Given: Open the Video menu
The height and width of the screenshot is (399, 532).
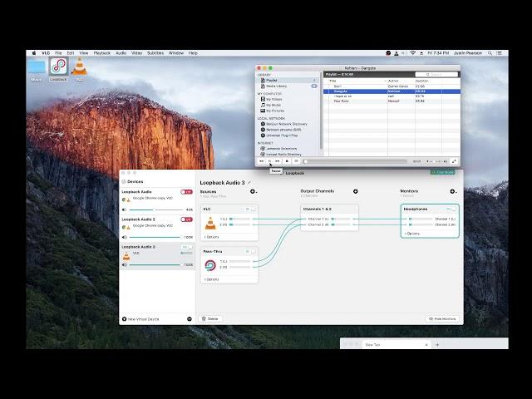Looking at the screenshot, I should 136,53.
